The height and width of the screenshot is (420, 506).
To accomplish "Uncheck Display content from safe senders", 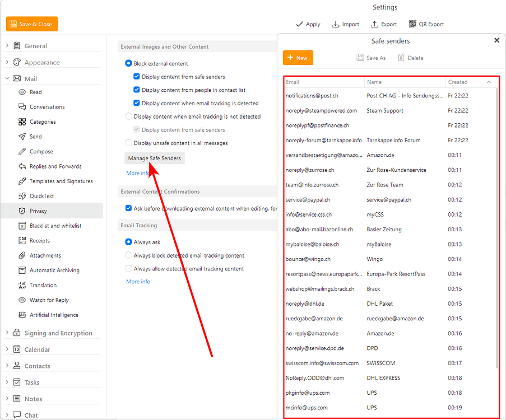I will [137, 77].
